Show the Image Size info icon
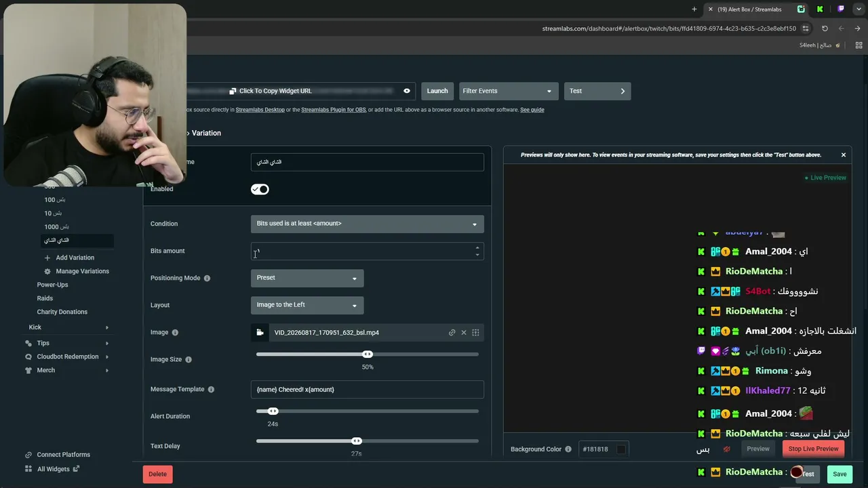Viewport: 868px width, 488px height. [x=189, y=360]
